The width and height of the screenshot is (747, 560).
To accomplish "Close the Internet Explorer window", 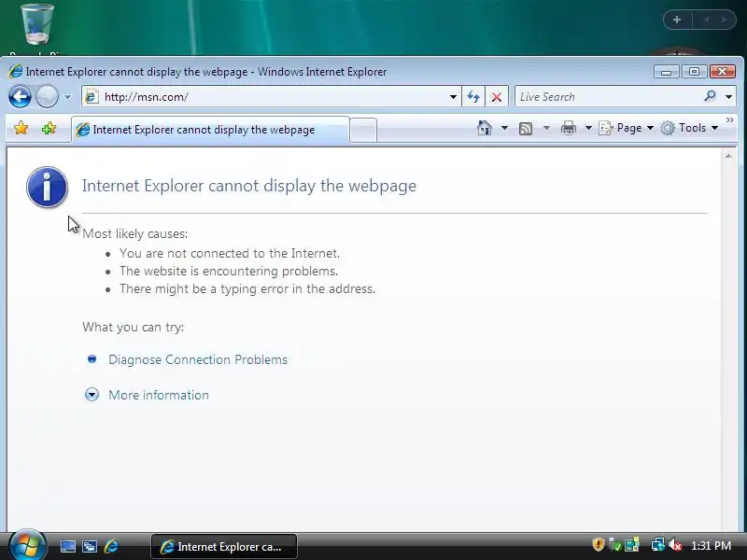I will 722,72.
